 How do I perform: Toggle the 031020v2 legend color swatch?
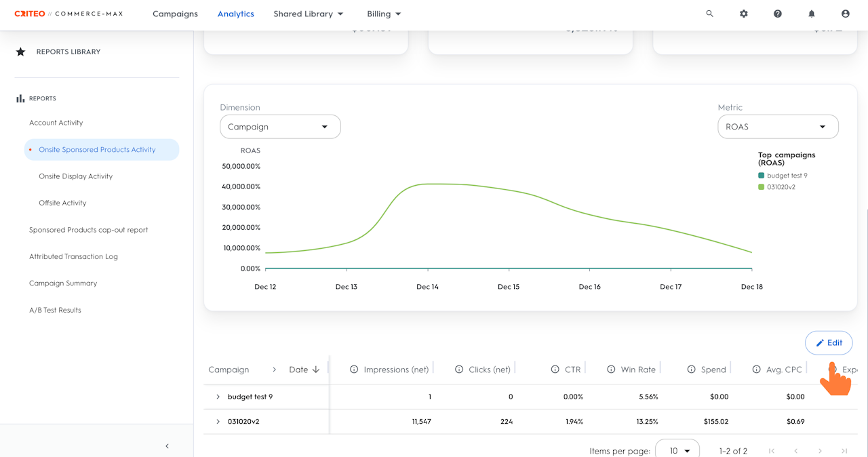pos(762,187)
